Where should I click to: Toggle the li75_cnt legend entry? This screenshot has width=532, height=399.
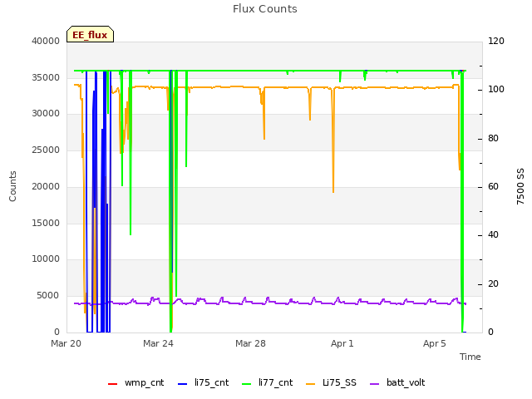pyautogui.click(x=203, y=382)
